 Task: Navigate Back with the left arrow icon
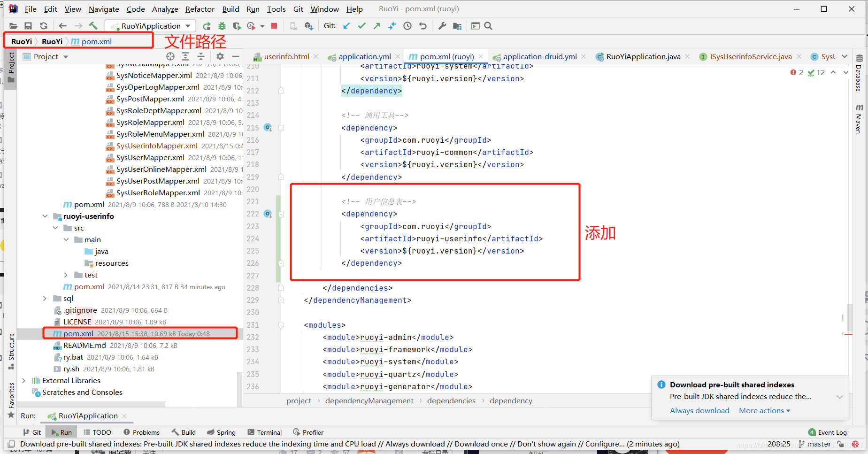pos(62,26)
